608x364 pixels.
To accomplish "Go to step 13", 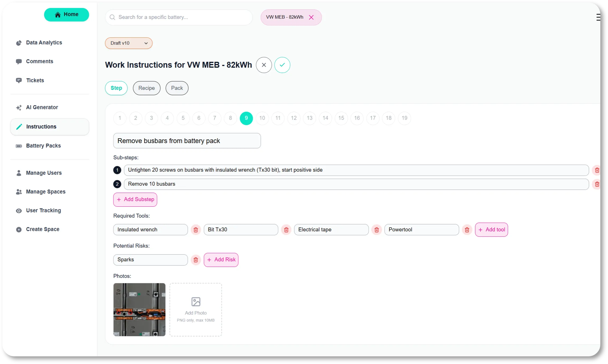I will [310, 118].
